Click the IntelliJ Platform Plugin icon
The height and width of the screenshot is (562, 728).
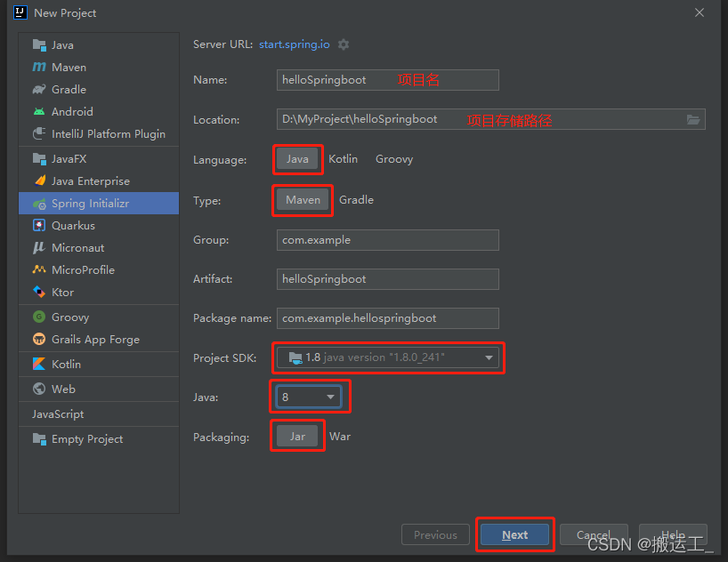39,133
